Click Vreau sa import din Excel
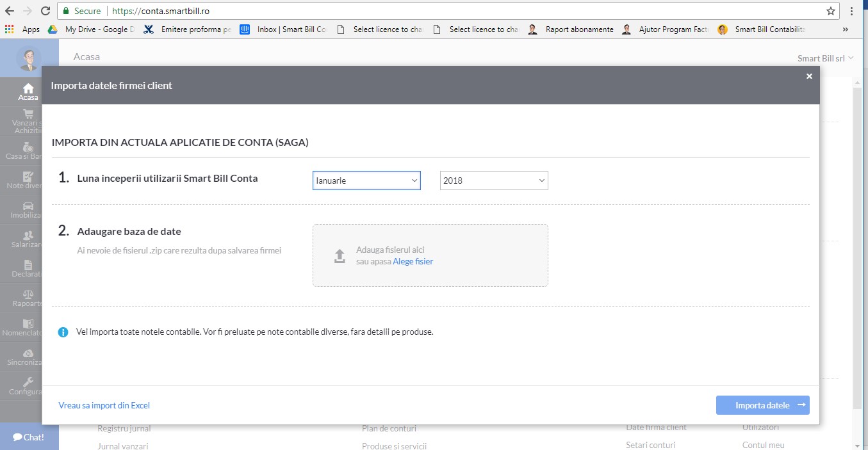868x450 pixels. (104, 405)
